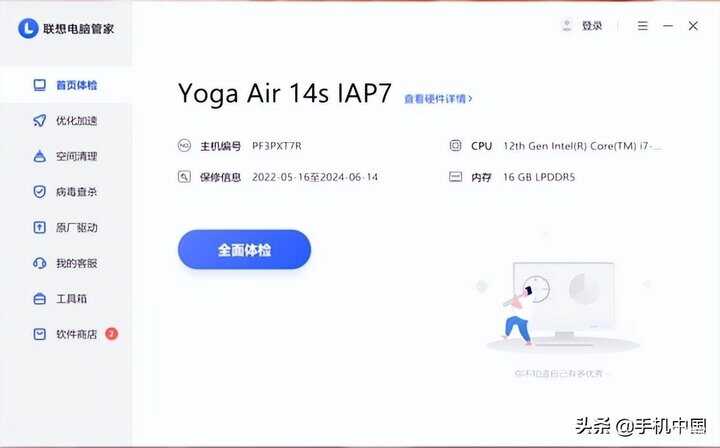The height and width of the screenshot is (448, 720).
Task: Click the 16 GB LPDDR5 memory value
Action: click(x=539, y=177)
